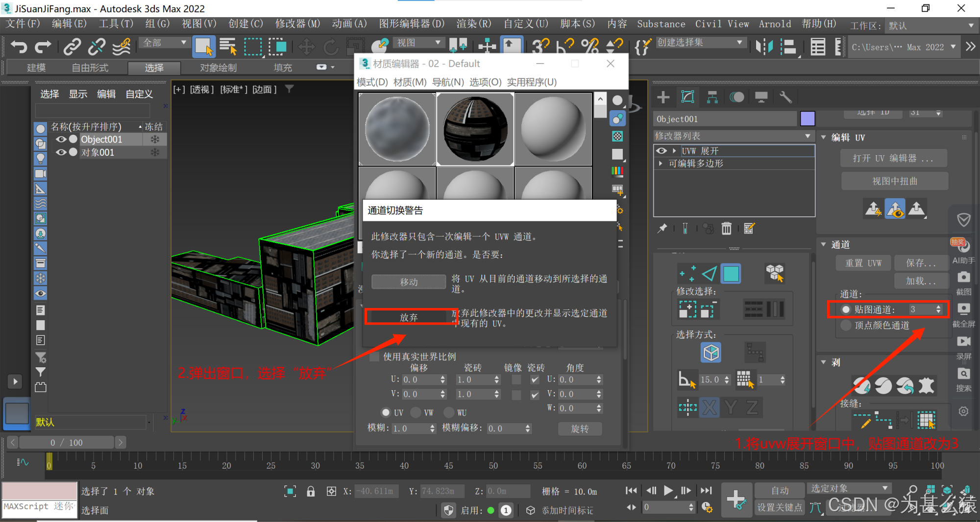Image resolution: width=980 pixels, height=522 pixels.
Task: Expand the 可编辑多边形 modifier entry
Action: pyautogui.click(x=661, y=164)
